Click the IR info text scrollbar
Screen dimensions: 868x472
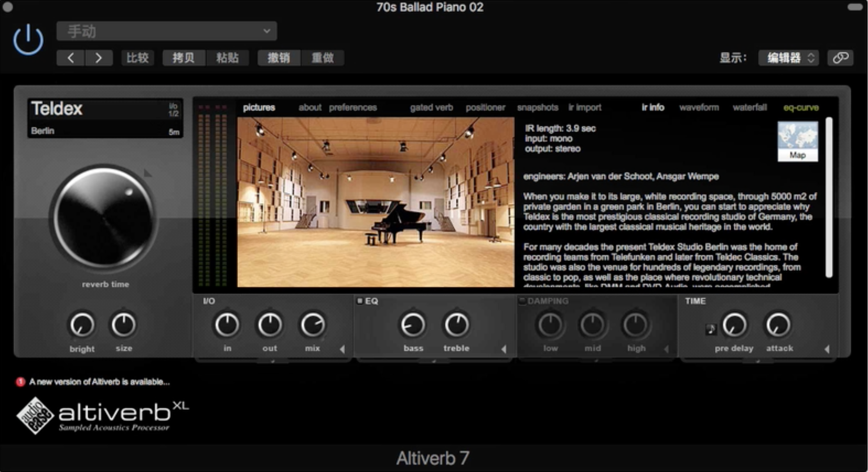tap(829, 197)
